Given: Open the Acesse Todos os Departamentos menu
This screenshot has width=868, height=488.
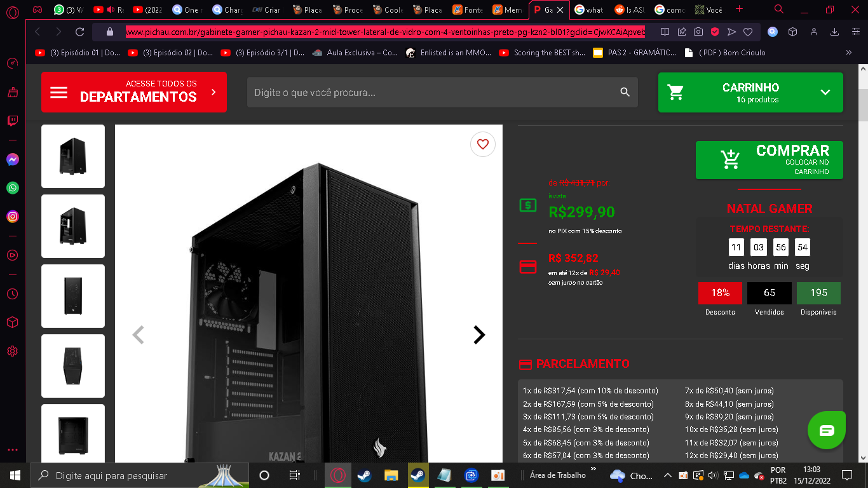Looking at the screenshot, I should 134,92.
